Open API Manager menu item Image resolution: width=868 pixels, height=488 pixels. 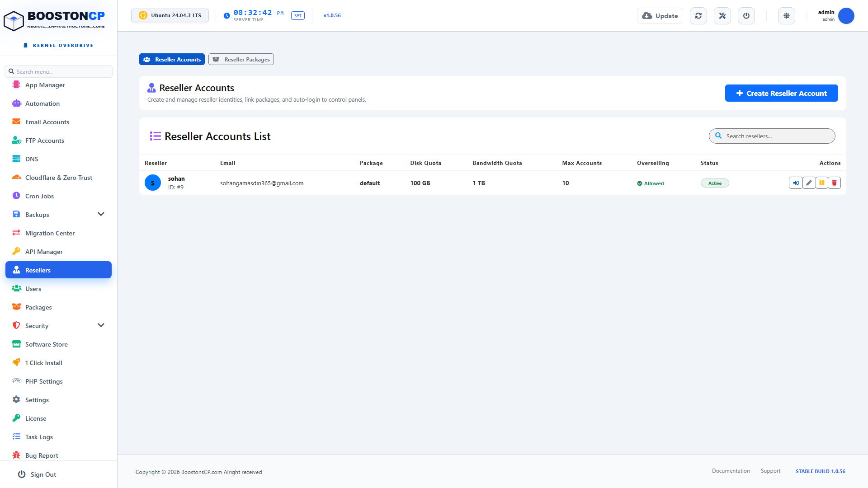pos(58,252)
